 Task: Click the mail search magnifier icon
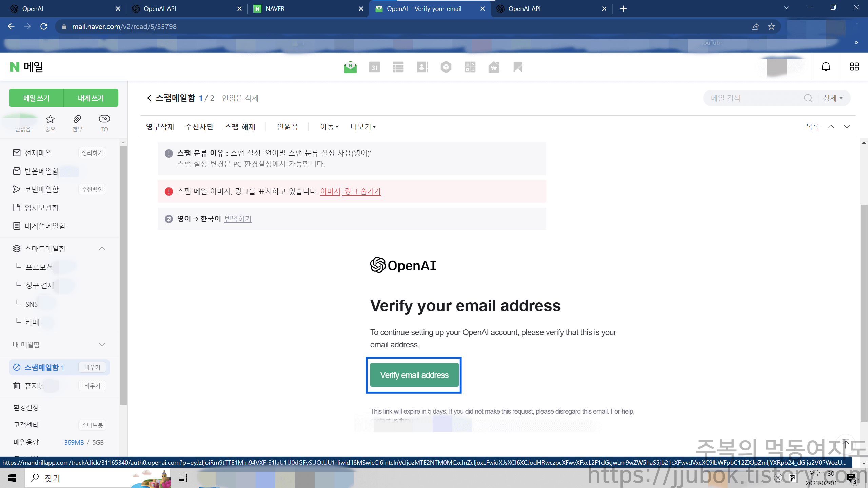coord(808,98)
